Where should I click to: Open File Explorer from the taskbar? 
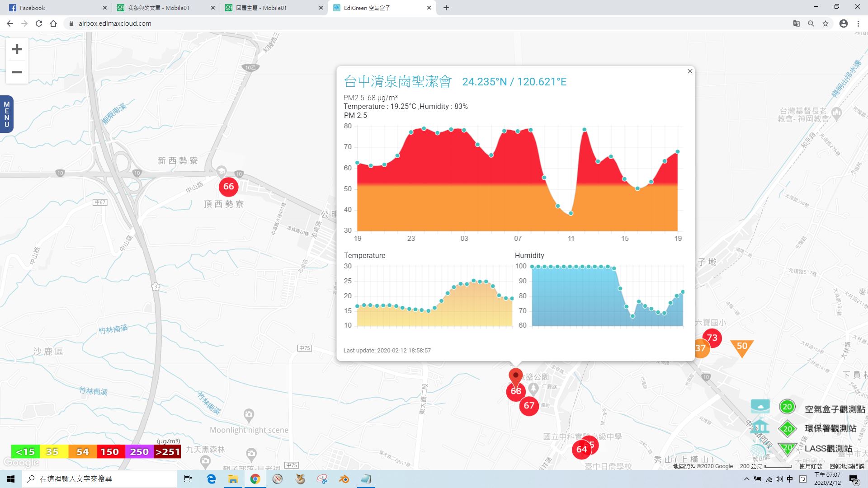pyautogui.click(x=233, y=479)
